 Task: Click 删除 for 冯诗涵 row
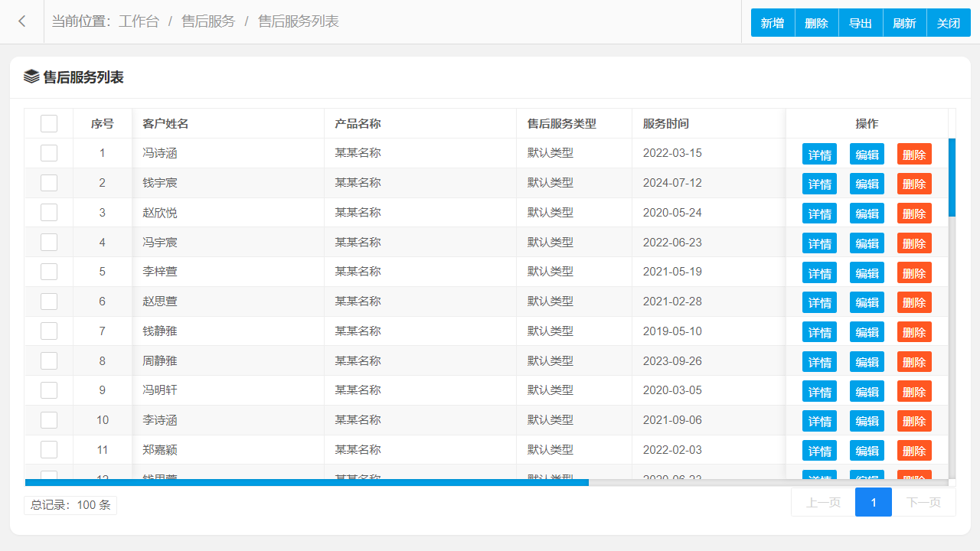click(914, 154)
